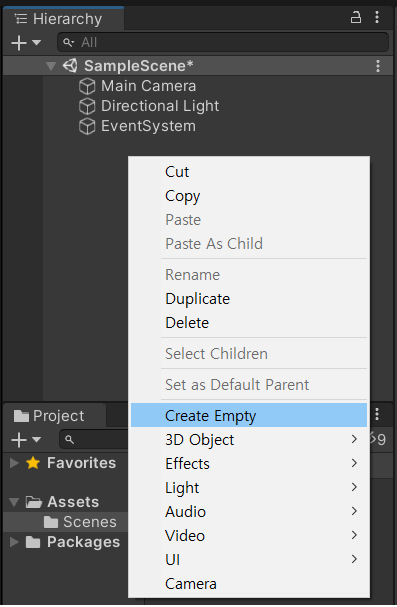
Task: Click the Light submenu arrow
Action: 354,487
